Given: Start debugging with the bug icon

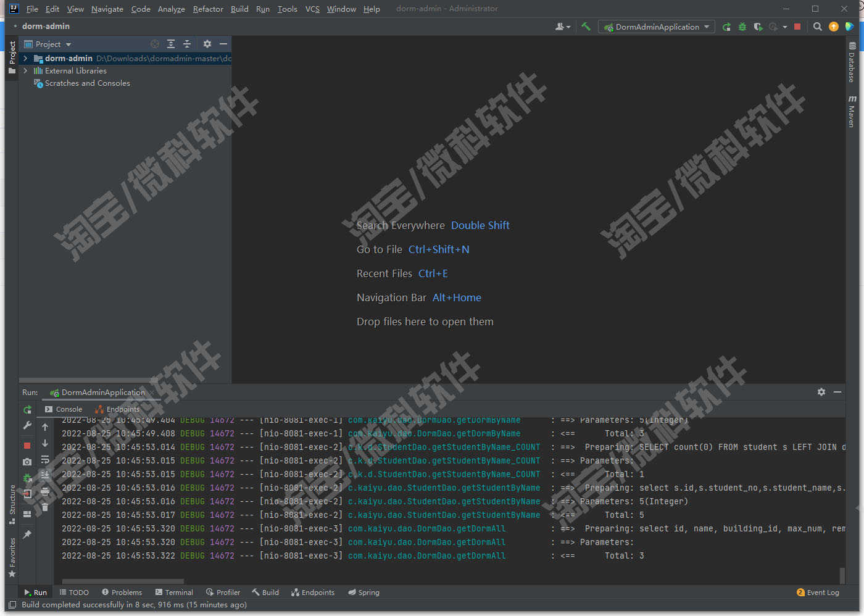Looking at the screenshot, I should click(742, 27).
